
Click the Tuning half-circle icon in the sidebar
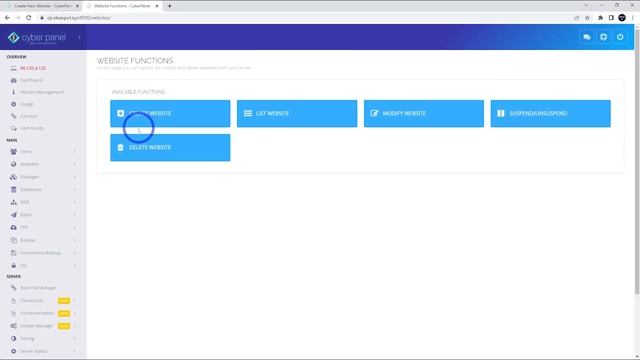(x=13, y=338)
